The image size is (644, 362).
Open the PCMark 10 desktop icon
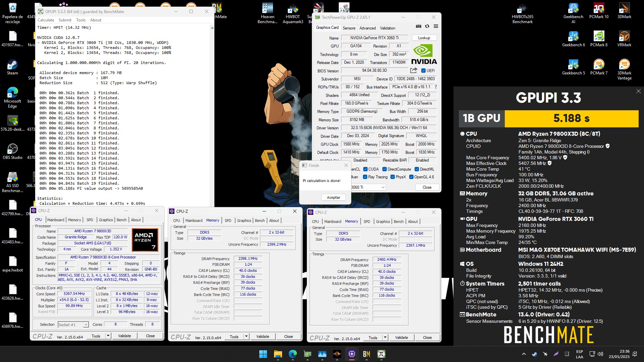pos(599,11)
